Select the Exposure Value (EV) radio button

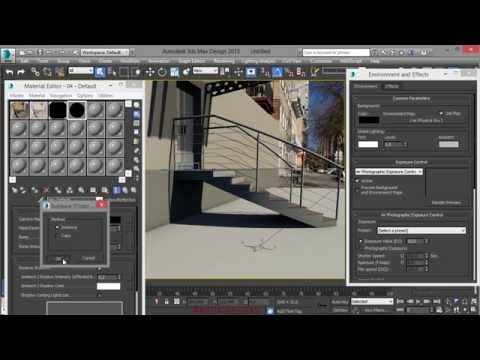click(361, 241)
